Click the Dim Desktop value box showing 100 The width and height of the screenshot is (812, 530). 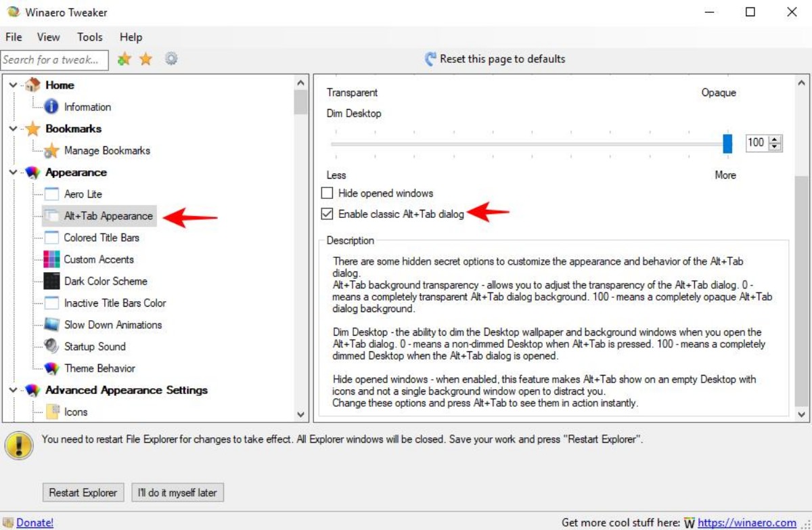pyautogui.click(x=757, y=143)
